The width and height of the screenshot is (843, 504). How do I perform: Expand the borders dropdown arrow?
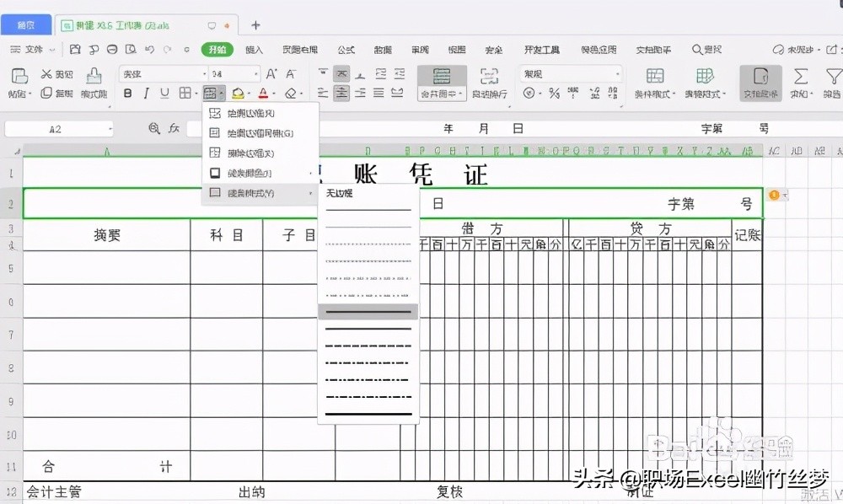point(220,93)
